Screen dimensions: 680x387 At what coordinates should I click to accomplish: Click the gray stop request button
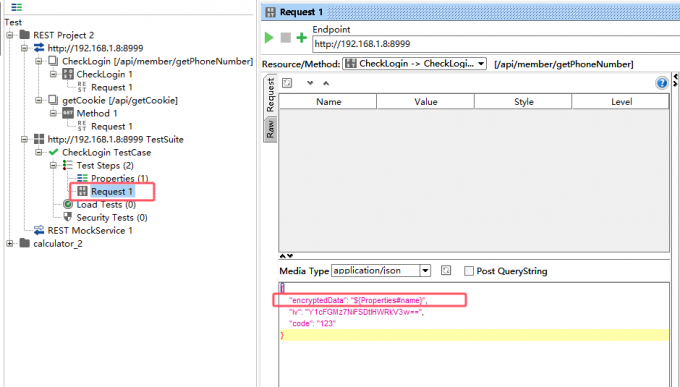click(x=285, y=38)
